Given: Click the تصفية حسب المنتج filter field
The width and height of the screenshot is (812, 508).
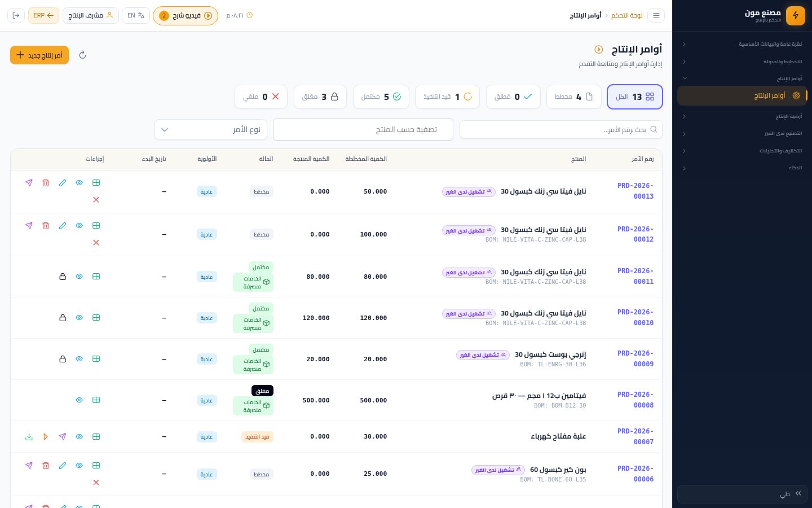Looking at the screenshot, I should [363, 130].
